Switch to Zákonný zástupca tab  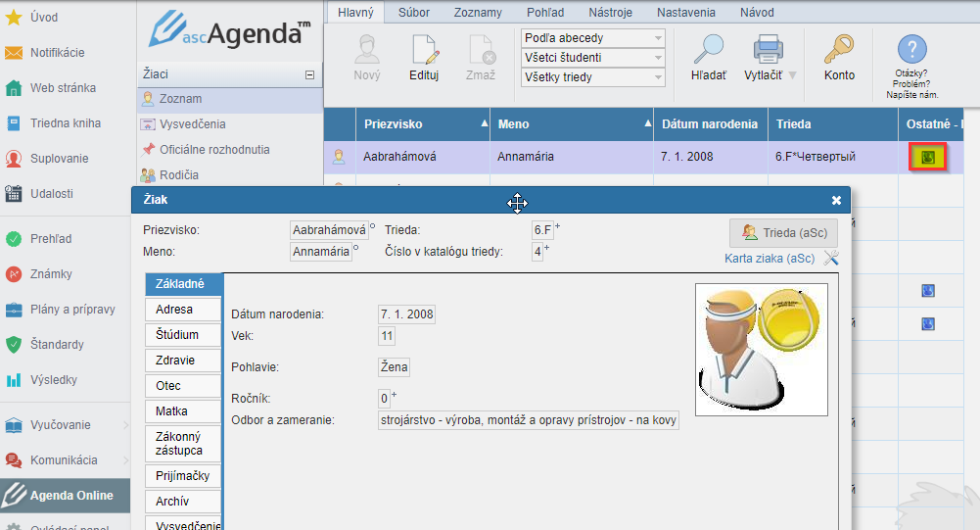[183, 444]
